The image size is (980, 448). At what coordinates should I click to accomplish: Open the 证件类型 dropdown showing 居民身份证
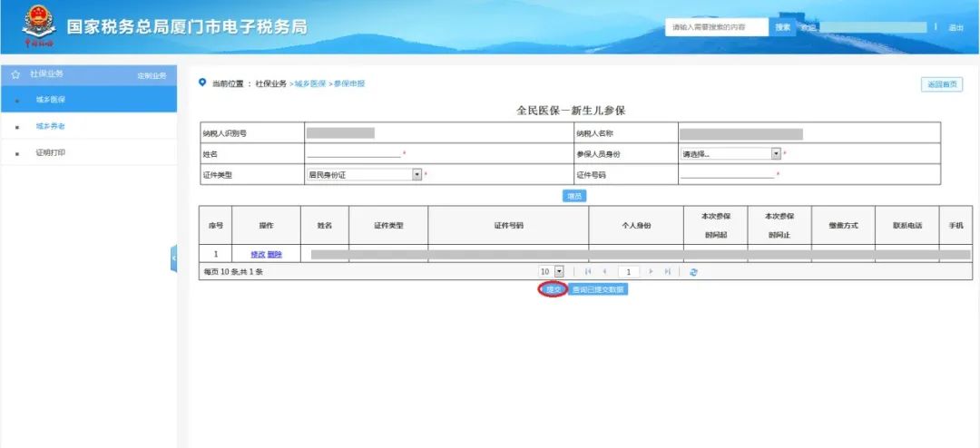[x=365, y=175]
